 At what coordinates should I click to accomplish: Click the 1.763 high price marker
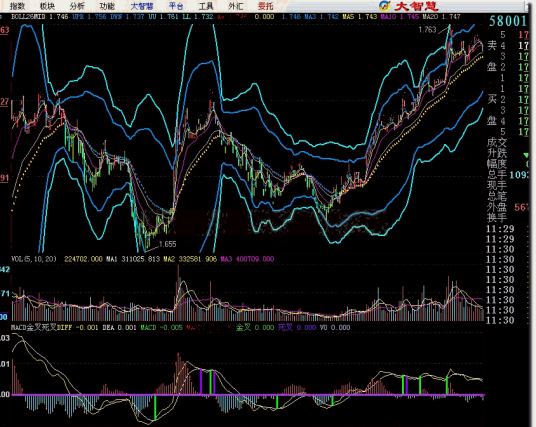click(427, 30)
